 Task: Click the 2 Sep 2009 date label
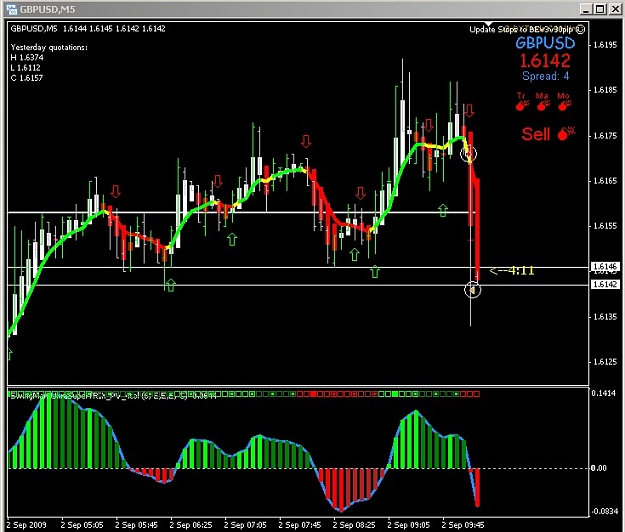tap(26, 525)
